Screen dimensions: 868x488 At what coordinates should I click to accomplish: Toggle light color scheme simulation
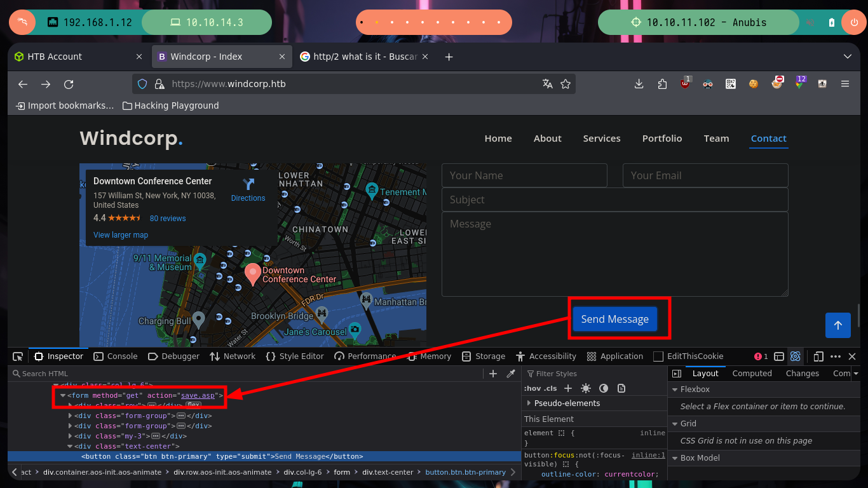pos(586,388)
